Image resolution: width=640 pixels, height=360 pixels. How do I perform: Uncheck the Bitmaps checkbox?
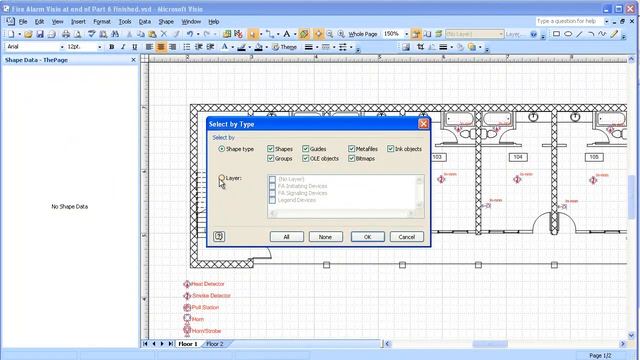(x=351, y=158)
